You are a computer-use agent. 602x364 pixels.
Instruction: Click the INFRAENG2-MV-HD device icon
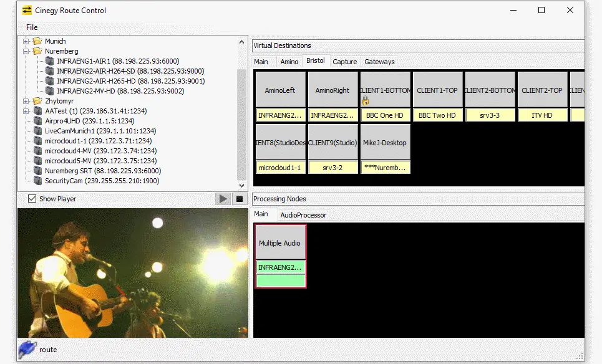[x=49, y=91]
